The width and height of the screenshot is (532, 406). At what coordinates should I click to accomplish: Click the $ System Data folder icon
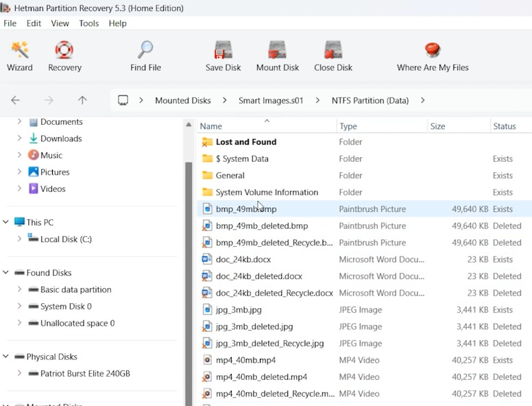click(x=207, y=158)
